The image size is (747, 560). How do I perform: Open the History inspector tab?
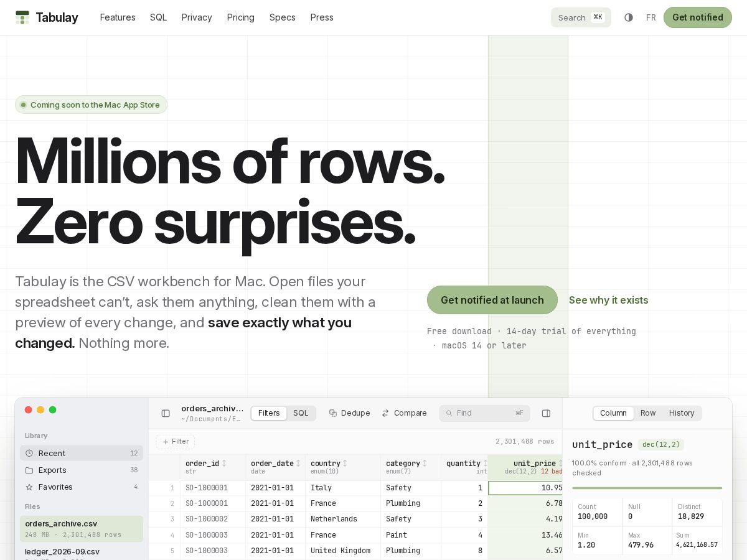tap(682, 413)
